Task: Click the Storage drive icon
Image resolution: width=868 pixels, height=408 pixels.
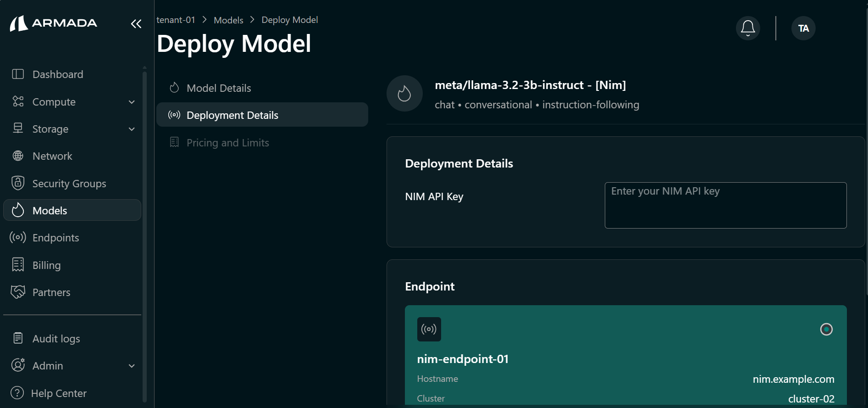Action: pos(18,129)
